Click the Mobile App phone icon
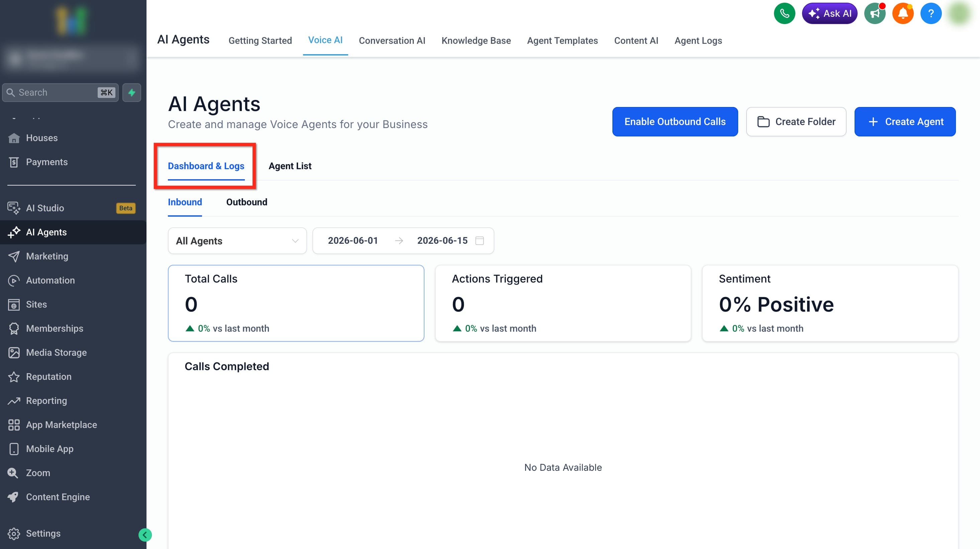980x549 pixels. (14, 449)
